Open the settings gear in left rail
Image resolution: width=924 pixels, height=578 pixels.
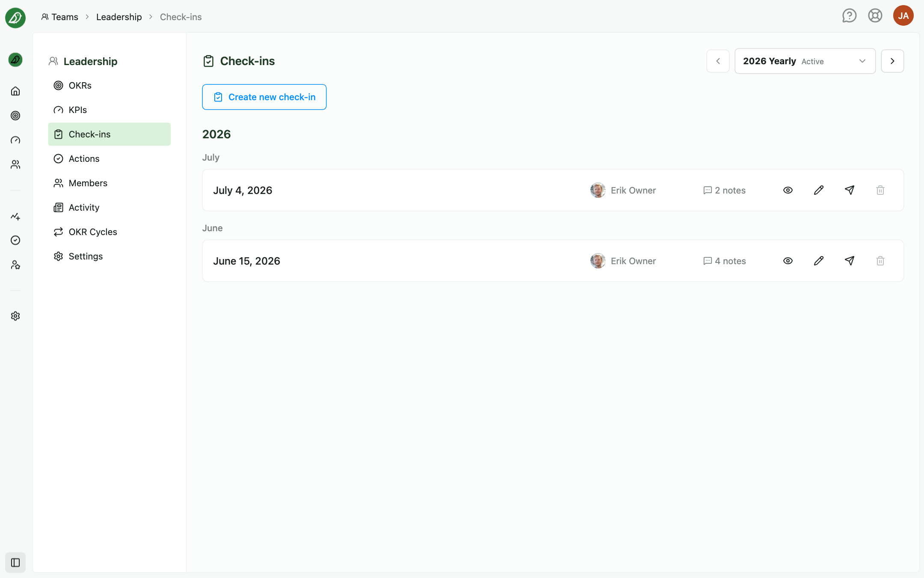pos(15,316)
